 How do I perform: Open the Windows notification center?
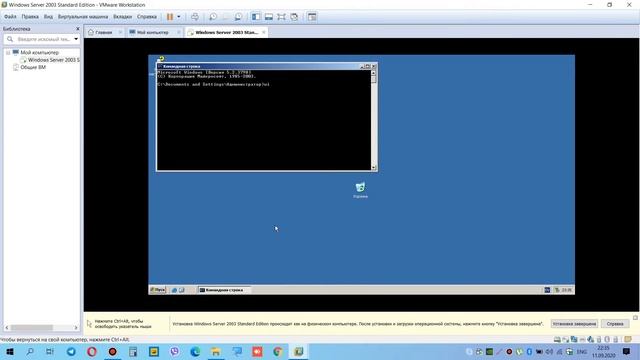point(627,351)
